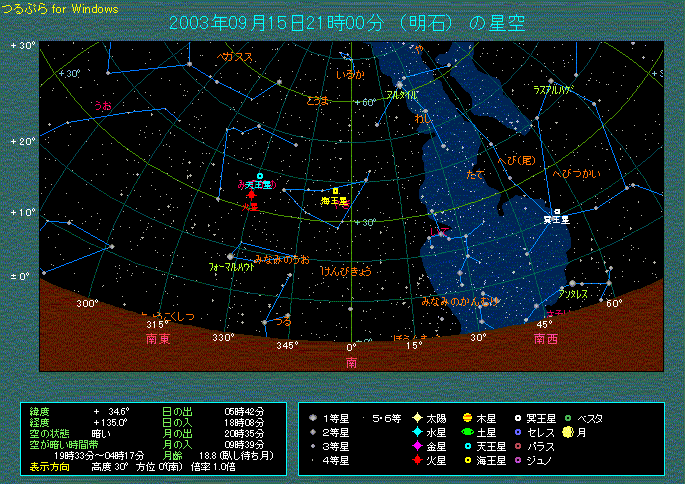Click the Mercury icon in the legend
Image resolution: width=685 pixels, height=484 pixels.
coord(415,432)
